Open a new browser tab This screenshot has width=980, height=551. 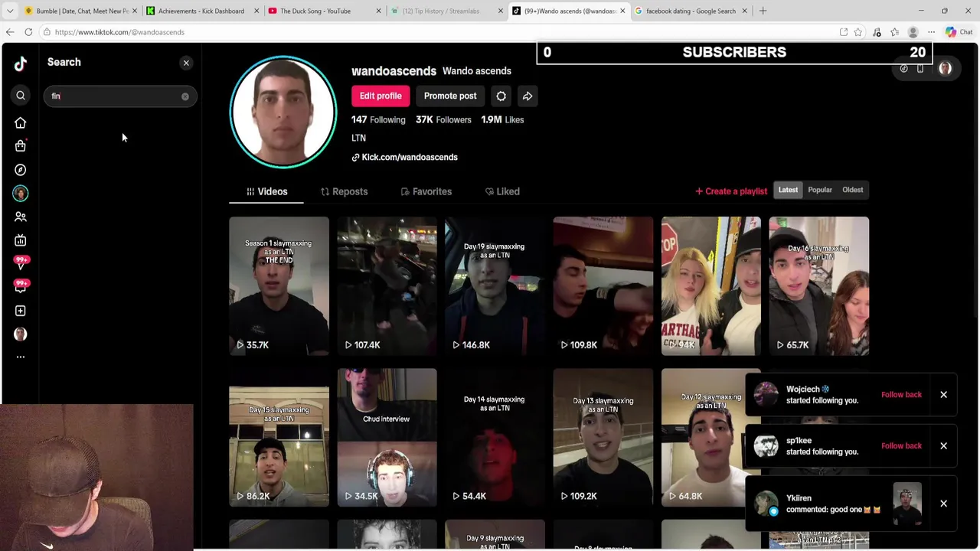(763, 11)
